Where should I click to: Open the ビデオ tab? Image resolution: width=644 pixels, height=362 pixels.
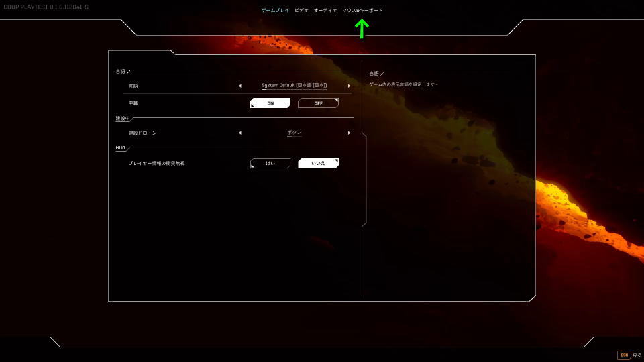click(301, 11)
